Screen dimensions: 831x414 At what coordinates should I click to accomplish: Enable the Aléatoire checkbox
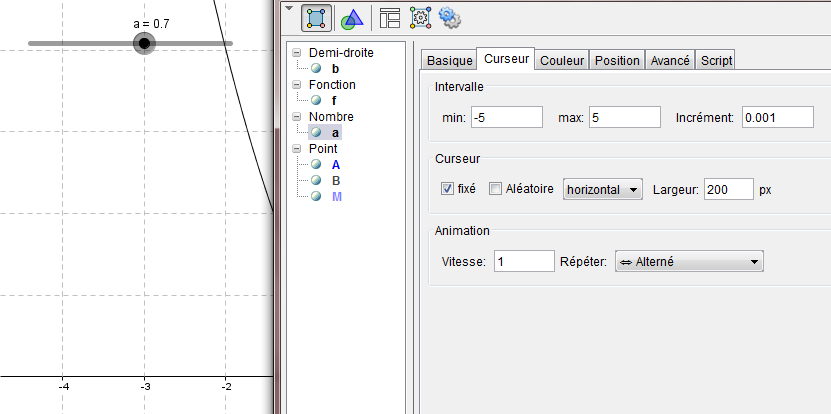click(x=495, y=189)
